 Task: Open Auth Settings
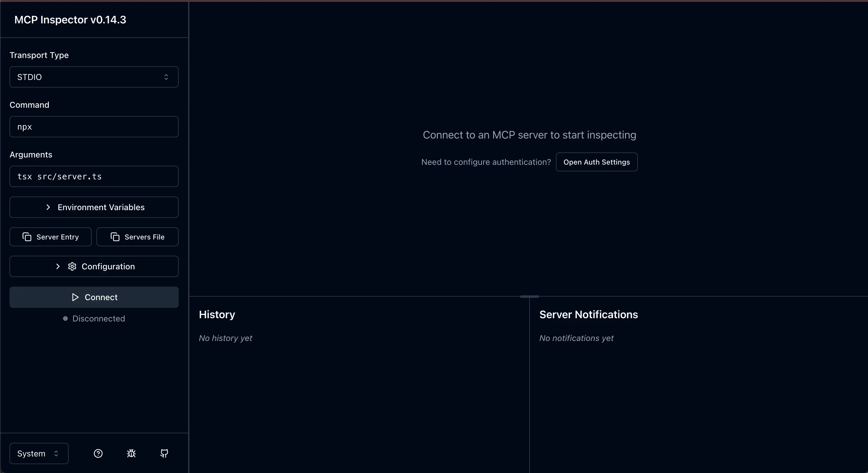point(596,162)
